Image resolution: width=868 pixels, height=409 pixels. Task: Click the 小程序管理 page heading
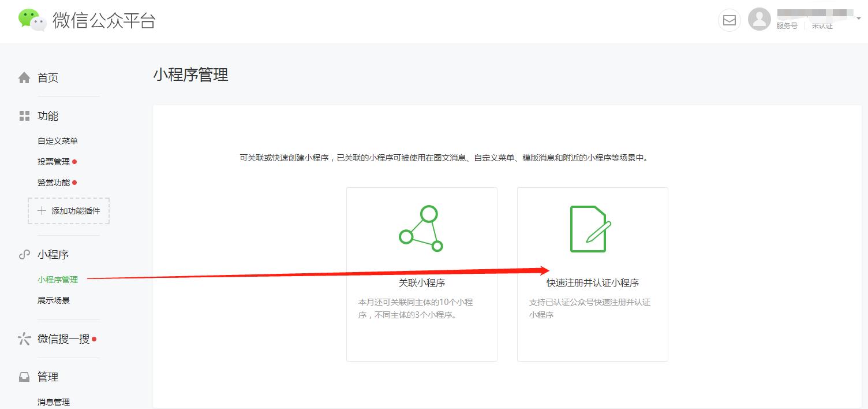tap(191, 75)
